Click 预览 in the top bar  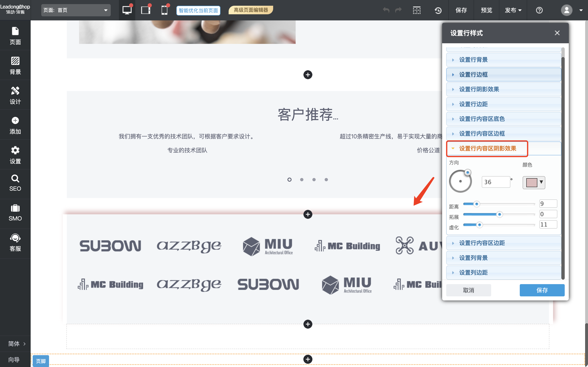point(486,10)
